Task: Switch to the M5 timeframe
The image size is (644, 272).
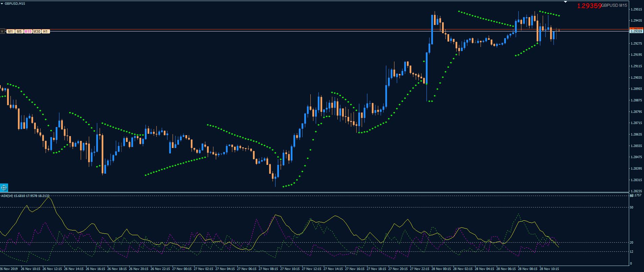Action: pyautogui.click(x=19, y=31)
